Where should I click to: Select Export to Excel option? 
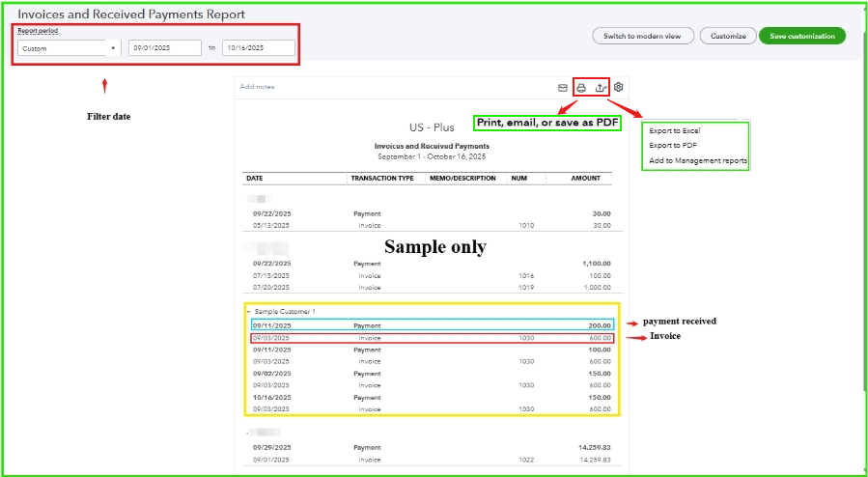click(675, 130)
